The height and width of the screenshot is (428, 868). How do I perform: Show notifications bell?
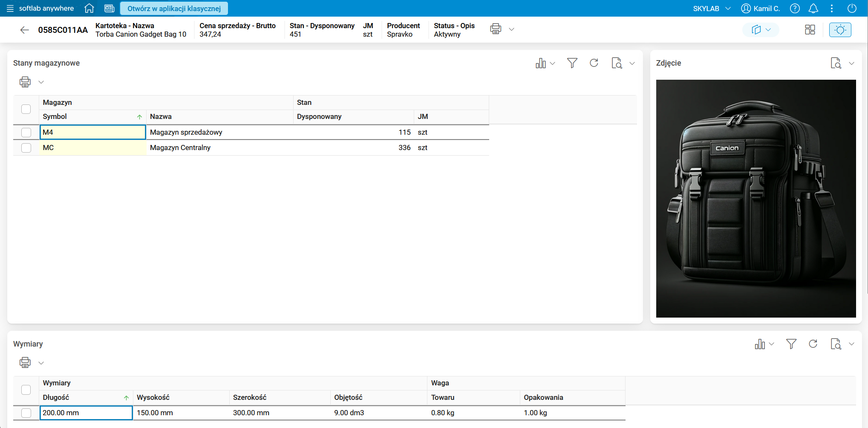(x=813, y=9)
